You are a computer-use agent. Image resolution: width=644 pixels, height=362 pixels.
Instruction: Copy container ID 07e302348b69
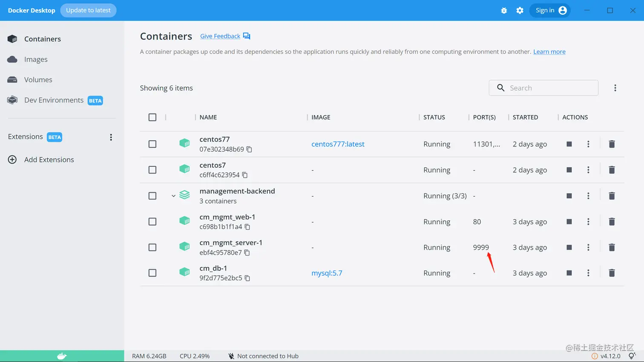coord(249,149)
